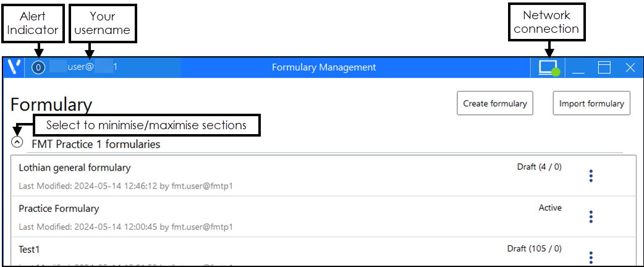Open the three-dot menu for Test1
644x267 pixels.
[x=591, y=257]
